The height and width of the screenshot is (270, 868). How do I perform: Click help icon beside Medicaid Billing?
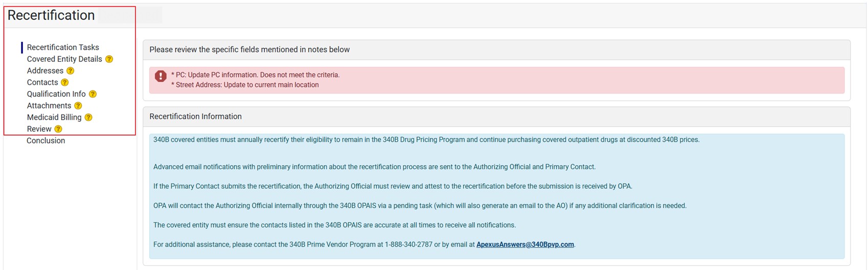click(88, 118)
